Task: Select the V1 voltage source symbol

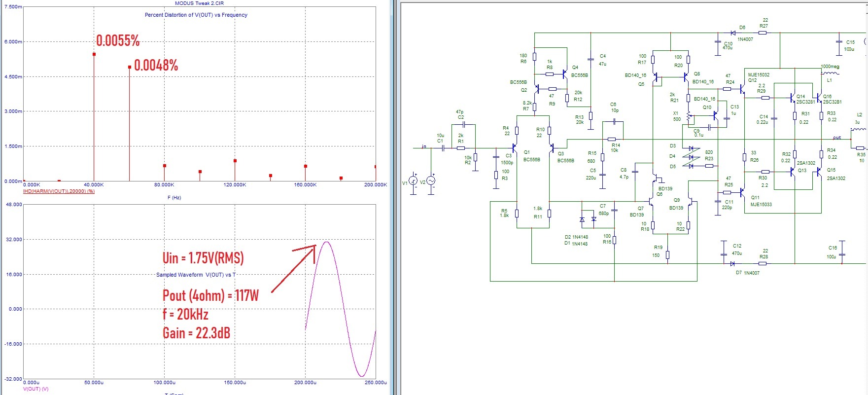Action: click(x=414, y=181)
